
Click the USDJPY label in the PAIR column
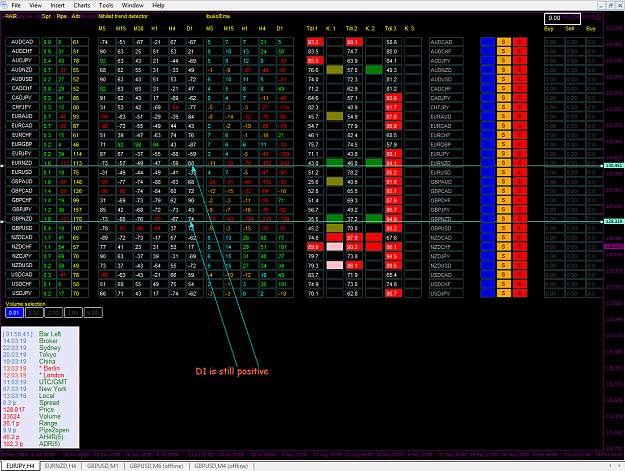[22, 293]
